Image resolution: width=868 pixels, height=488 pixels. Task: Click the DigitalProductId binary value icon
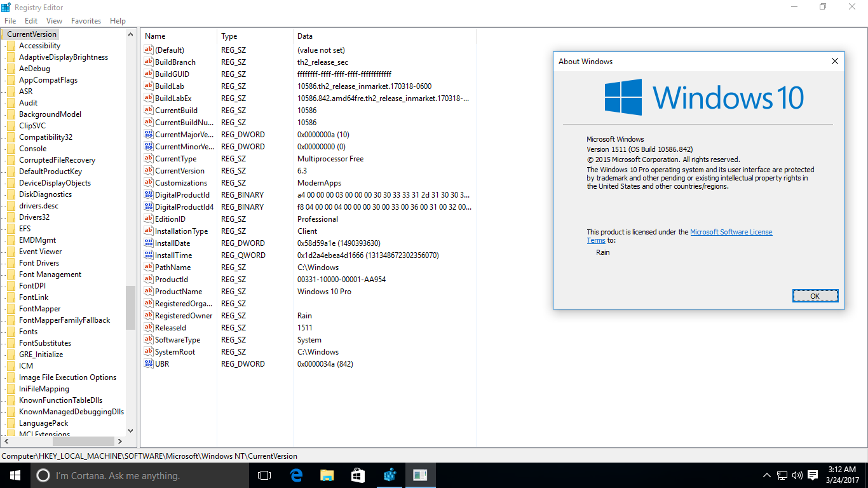149,195
